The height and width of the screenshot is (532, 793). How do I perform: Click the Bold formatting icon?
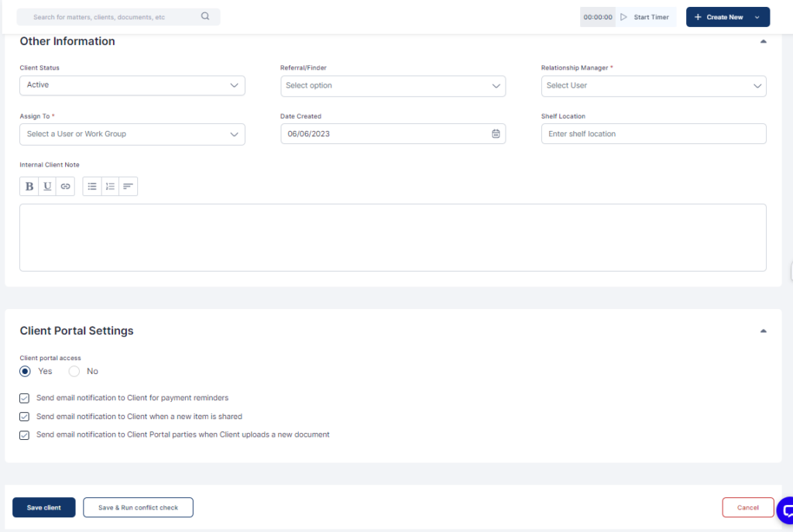(x=29, y=186)
